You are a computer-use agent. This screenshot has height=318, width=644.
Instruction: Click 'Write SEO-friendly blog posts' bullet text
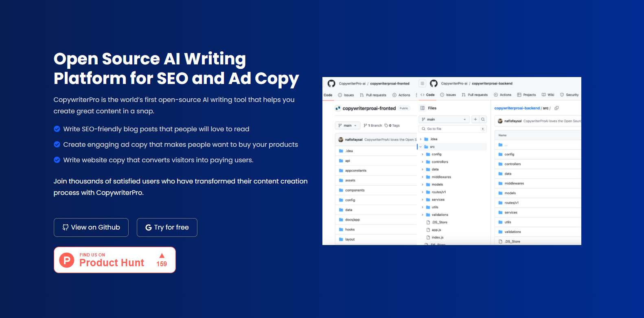click(156, 129)
